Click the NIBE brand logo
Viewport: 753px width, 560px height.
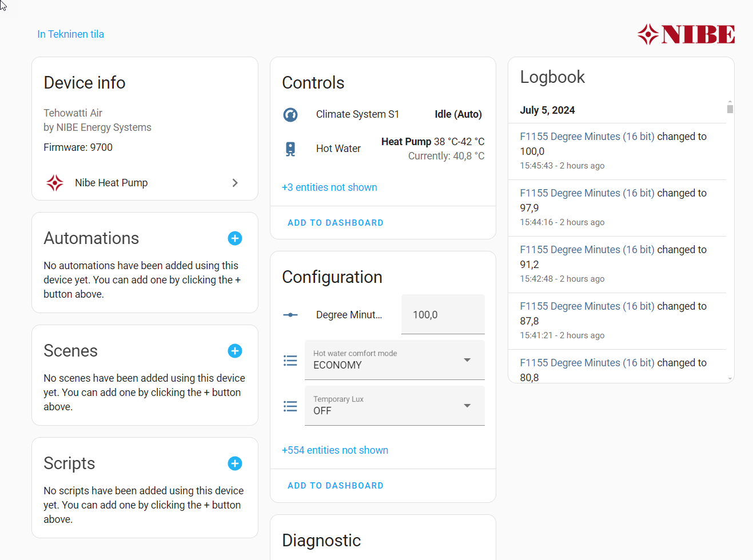pyautogui.click(x=686, y=35)
